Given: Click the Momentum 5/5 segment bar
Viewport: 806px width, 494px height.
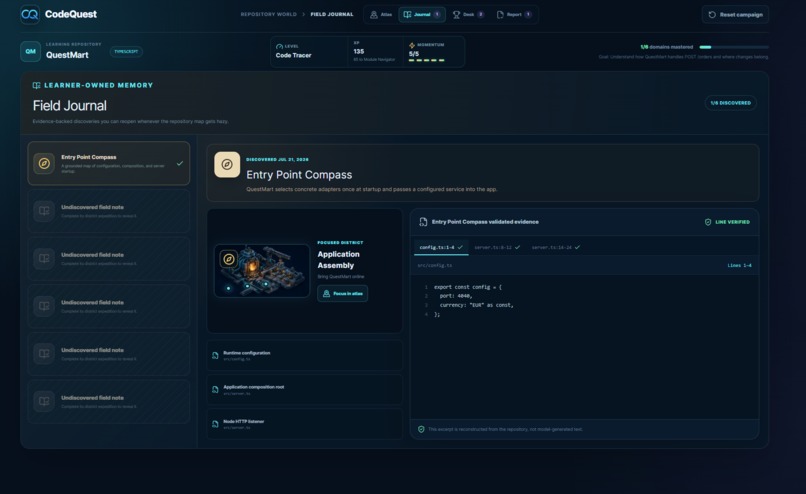Looking at the screenshot, I should click(427, 61).
